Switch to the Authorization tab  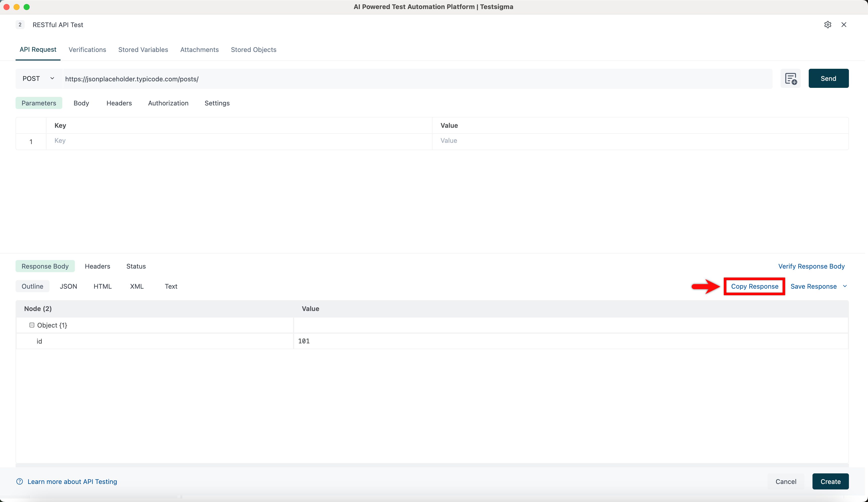[x=168, y=103]
